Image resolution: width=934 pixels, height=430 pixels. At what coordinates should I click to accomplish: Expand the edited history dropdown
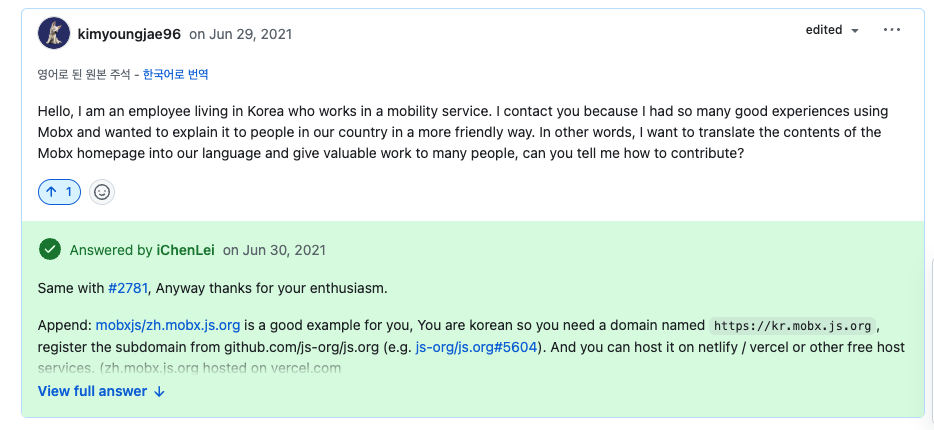coord(832,30)
